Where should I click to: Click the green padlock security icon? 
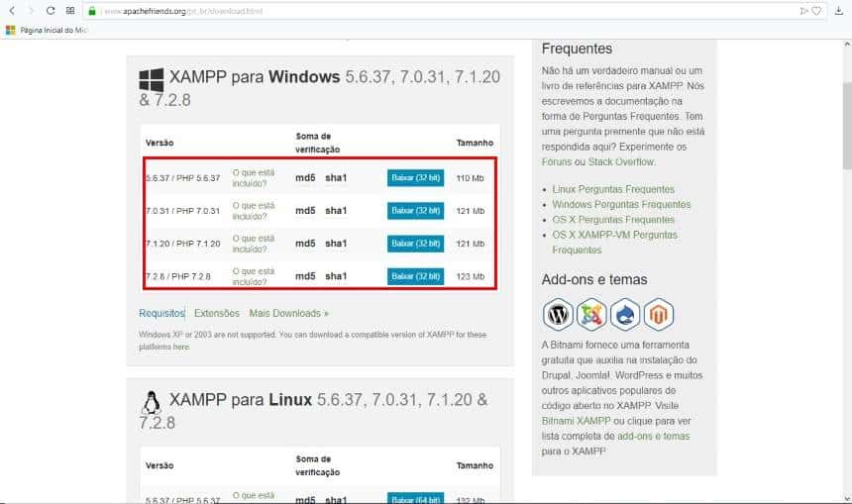pos(92,11)
